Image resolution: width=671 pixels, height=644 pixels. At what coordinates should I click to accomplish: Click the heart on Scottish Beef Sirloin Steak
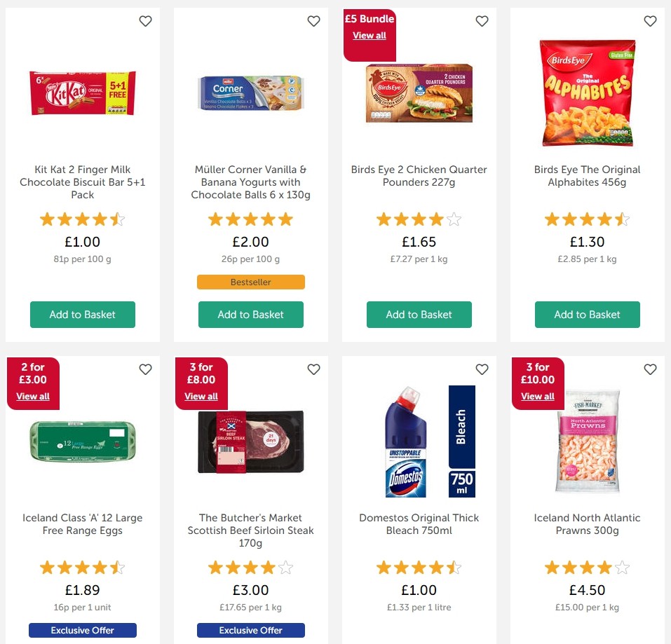(313, 369)
